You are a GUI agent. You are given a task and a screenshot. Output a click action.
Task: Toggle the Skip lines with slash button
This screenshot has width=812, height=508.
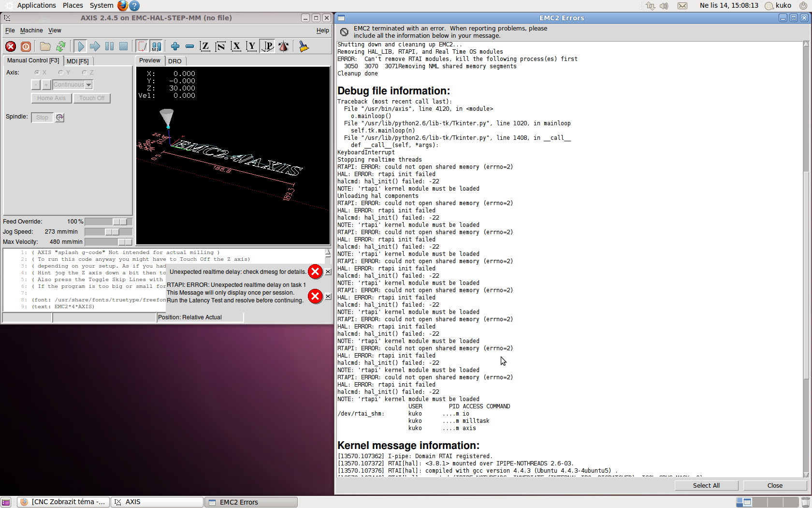(x=142, y=46)
